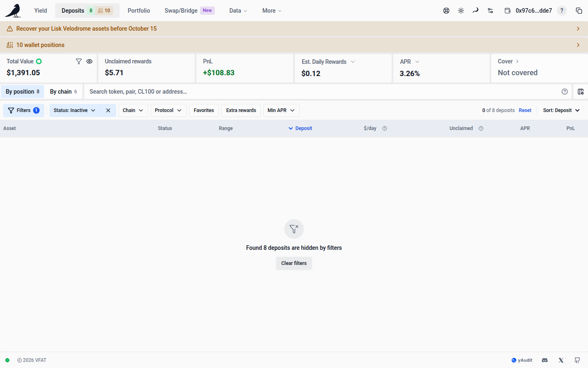Open the Status: Inactive dropdown
Viewport: 588px width, 368px height.
pos(74,110)
